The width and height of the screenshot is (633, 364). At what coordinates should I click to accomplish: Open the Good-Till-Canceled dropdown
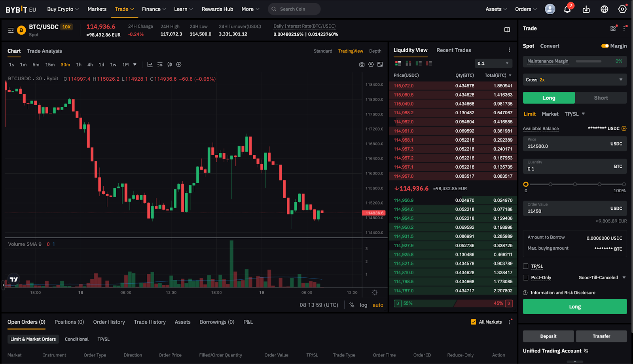coord(602,278)
